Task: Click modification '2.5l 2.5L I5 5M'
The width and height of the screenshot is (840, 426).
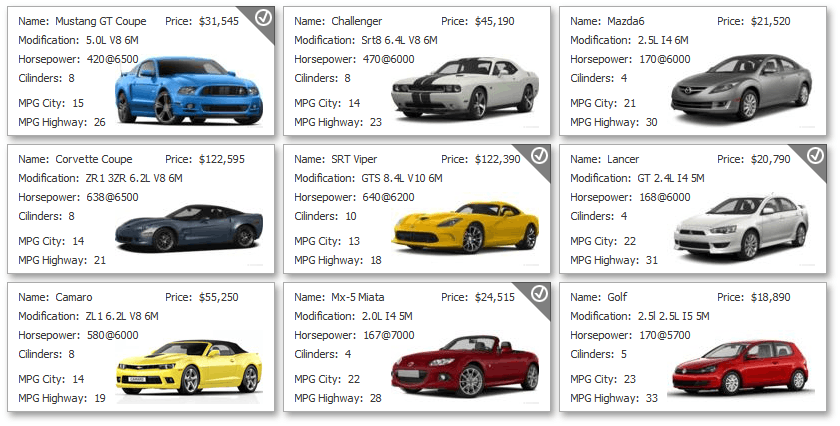Action: coord(673,316)
